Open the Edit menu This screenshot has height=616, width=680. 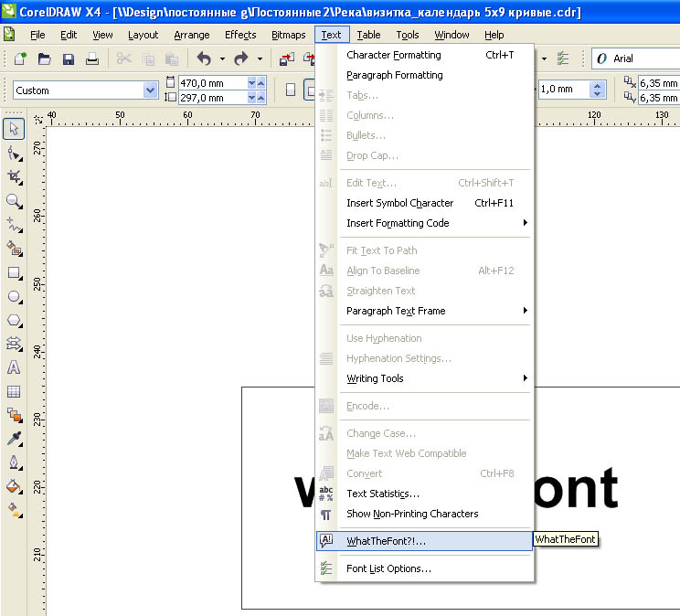pyautogui.click(x=69, y=35)
